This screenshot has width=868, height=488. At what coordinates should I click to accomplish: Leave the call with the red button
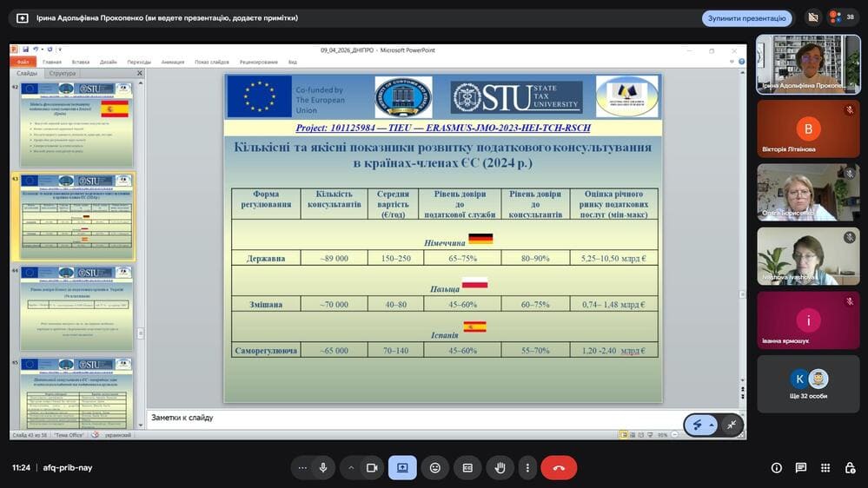pos(559,467)
